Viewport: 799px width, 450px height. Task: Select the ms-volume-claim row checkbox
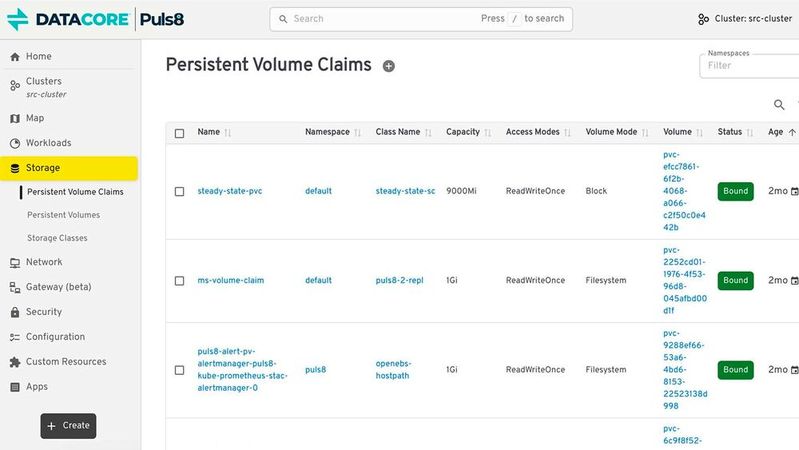point(180,281)
